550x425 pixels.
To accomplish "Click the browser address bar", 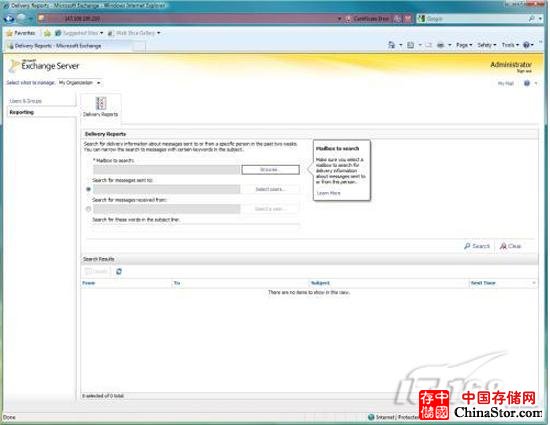I will pos(189,19).
